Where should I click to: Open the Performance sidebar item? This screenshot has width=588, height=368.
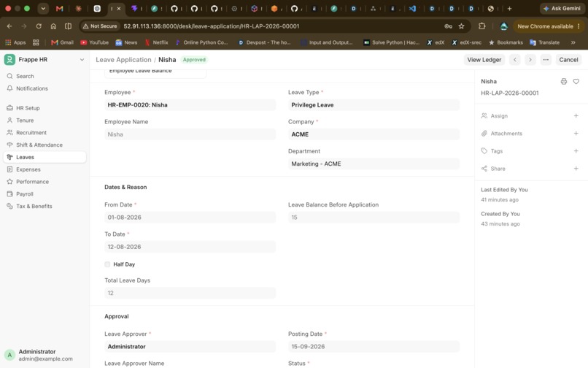[x=32, y=182]
